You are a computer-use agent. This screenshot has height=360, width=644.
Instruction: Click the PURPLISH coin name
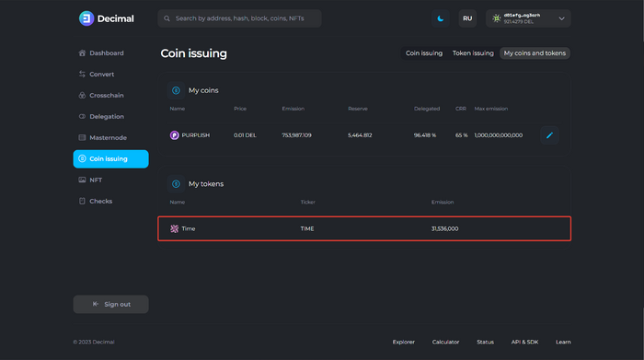[x=196, y=135]
